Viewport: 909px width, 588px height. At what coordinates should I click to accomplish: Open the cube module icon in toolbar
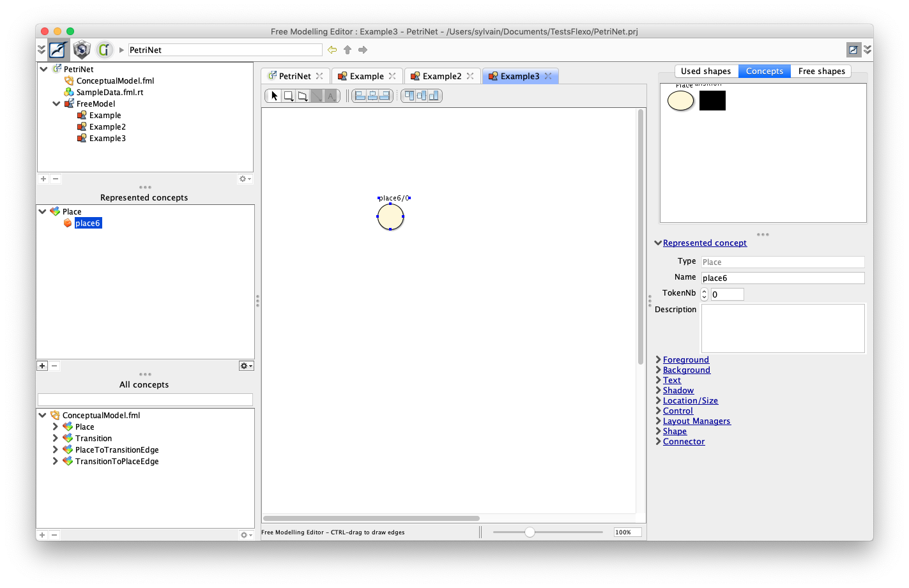[82, 50]
